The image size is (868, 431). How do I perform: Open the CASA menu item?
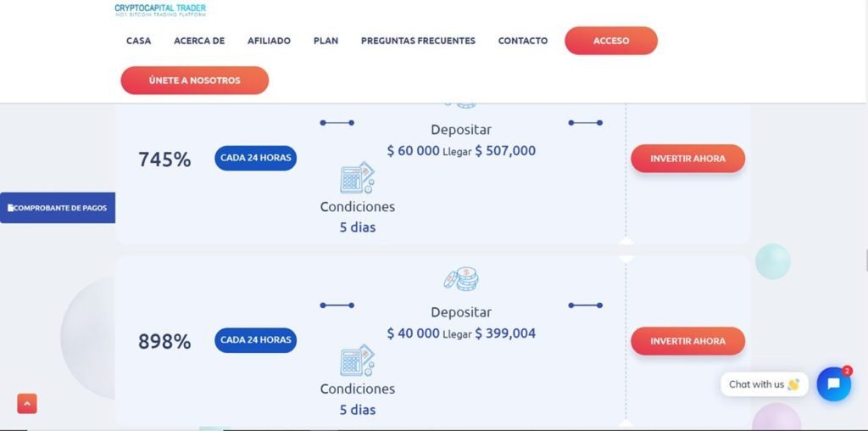point(138,41)
